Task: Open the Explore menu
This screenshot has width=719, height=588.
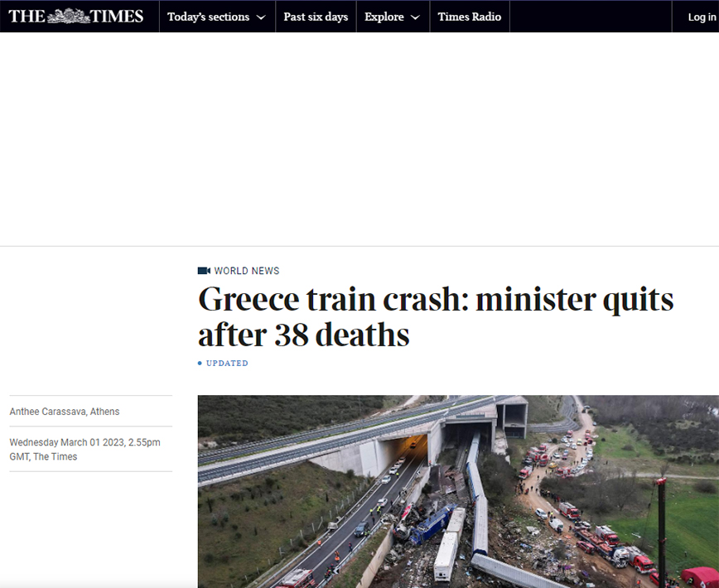Action: tap(393, 17)
